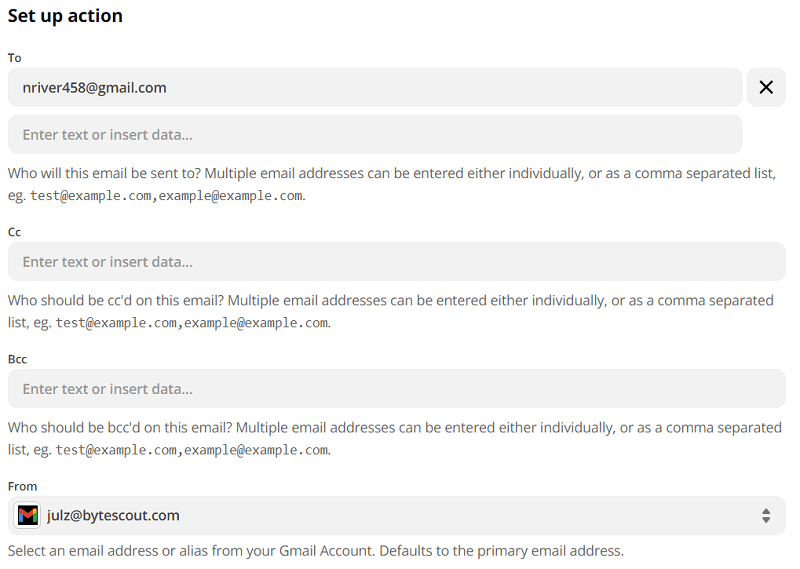Viewport: 800px width, 569px height.
Task: Click the Gmail icon in From field
Action: pyautogui.click(x=28, y=516)
